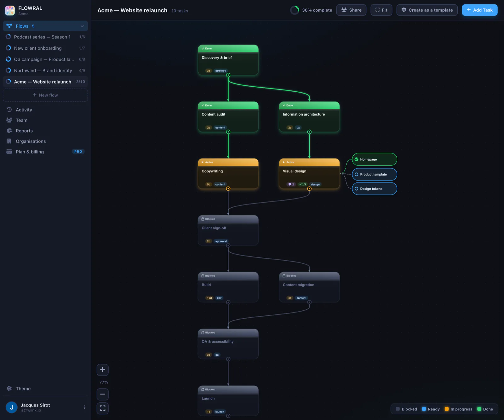The image size is (504, 420).
Task: Select the Content audit task card
Action: [x=228, y=117]
